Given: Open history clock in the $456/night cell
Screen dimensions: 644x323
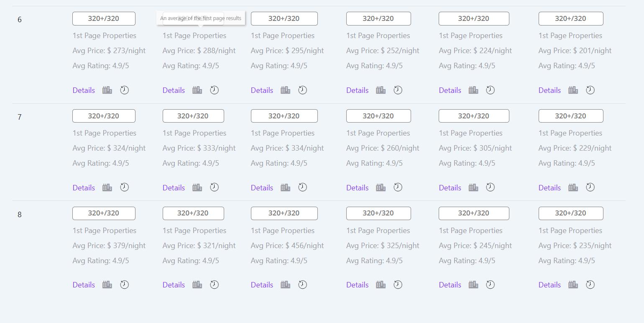Looking at the screenshot, I should (302, 285).
